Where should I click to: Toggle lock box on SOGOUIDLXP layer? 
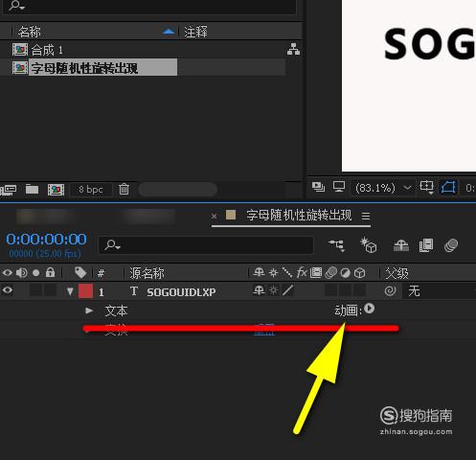50,290
